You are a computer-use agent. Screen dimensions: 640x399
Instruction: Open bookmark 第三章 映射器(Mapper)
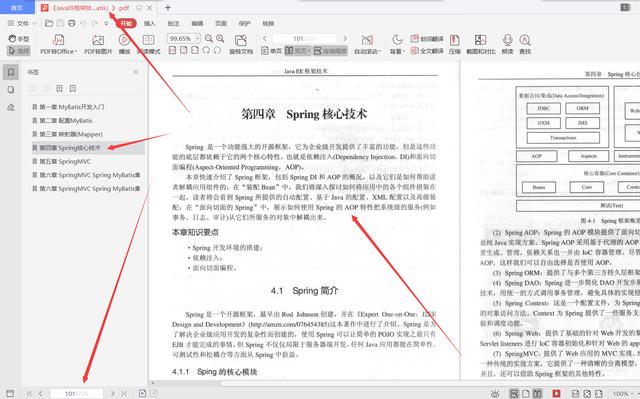tap(67, 134)
